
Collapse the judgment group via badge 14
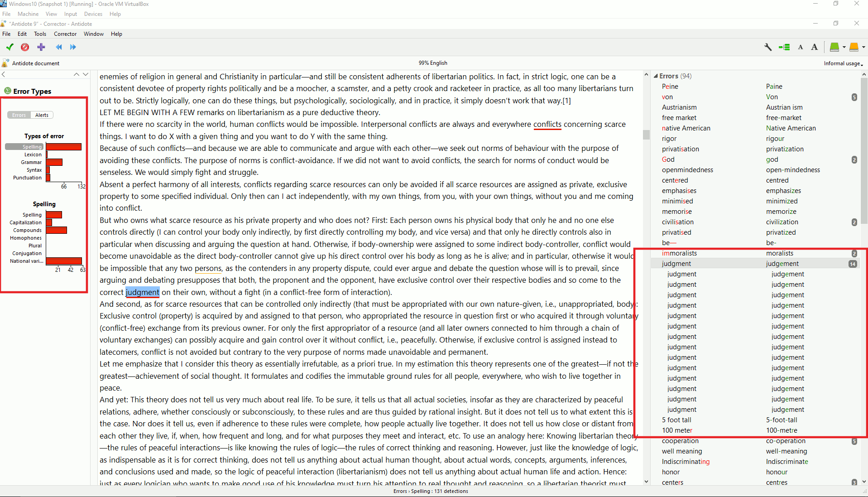tap(853, 264)
